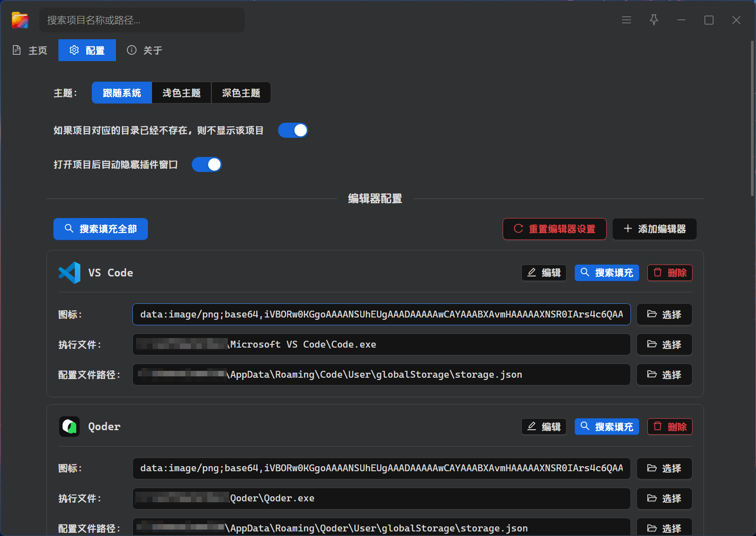Go to the 主页 tab
This screenshot has height=536, width=756.
(30, 50)
